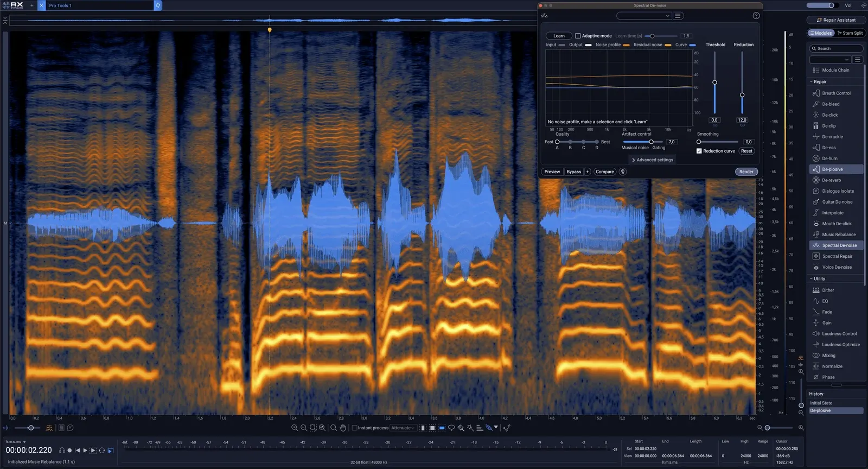Select Quality level C
Screen dimensions: 868x469
click(x=584, y=142)
